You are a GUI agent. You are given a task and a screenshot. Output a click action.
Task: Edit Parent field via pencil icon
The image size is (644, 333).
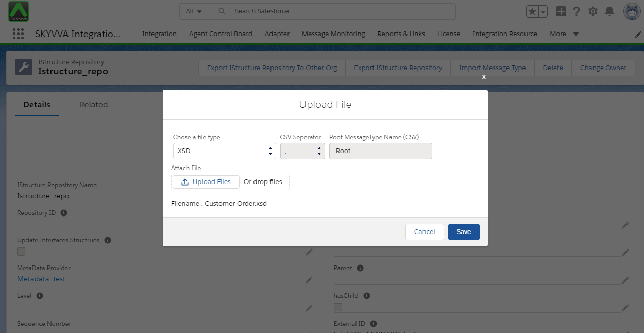pos(625,280)
